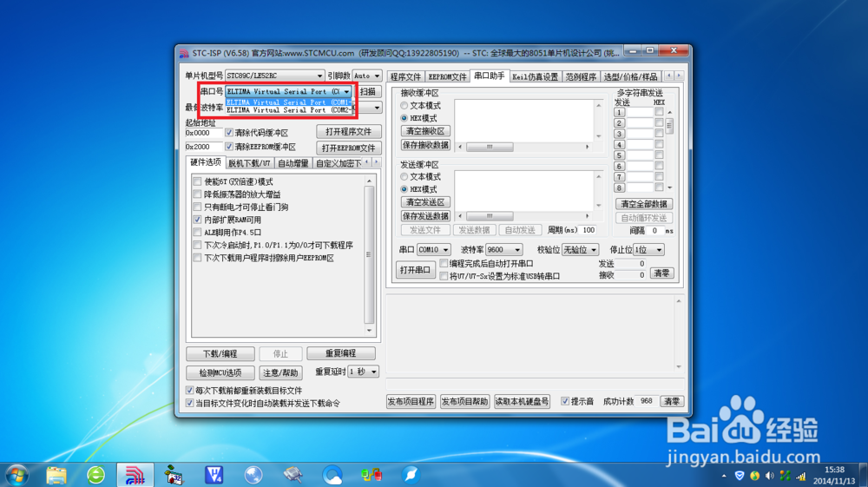Click the volume speaker tray icon
868x487 pixels.
[769, 476]
